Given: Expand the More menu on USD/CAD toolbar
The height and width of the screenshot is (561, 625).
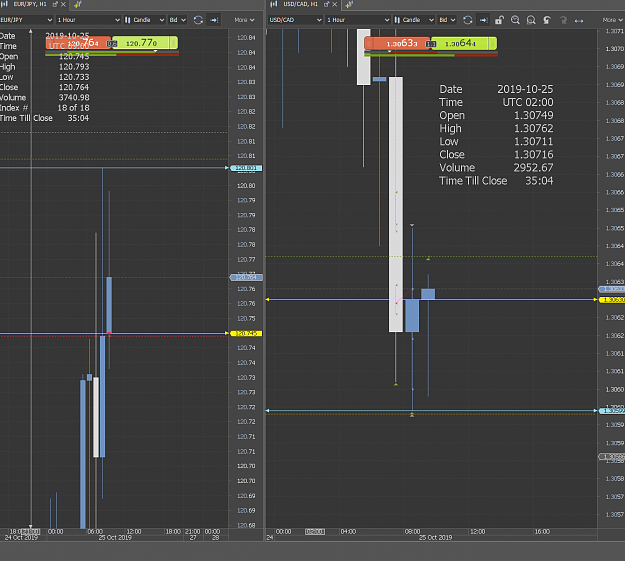Looking at the screenshot, I should point(613,20).
